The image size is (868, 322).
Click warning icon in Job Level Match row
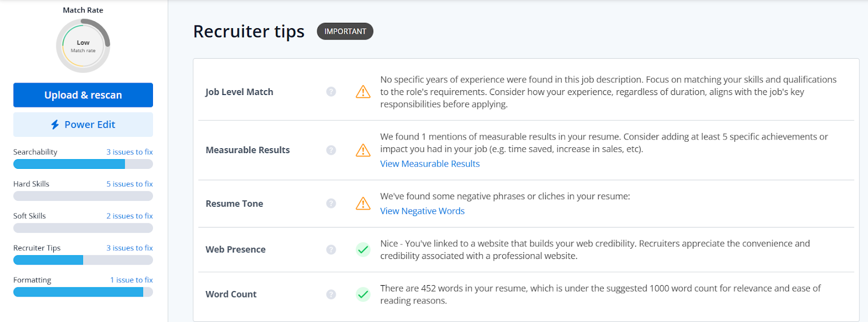363,92
